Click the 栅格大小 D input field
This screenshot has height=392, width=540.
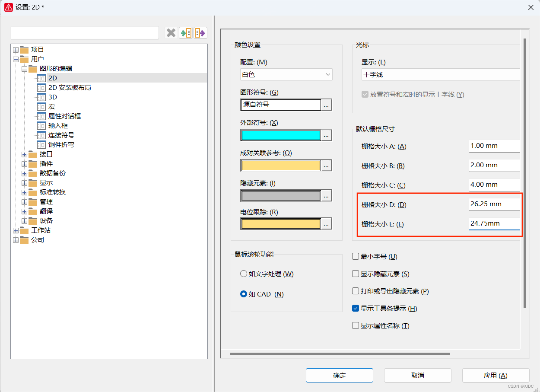pos(494,204)
